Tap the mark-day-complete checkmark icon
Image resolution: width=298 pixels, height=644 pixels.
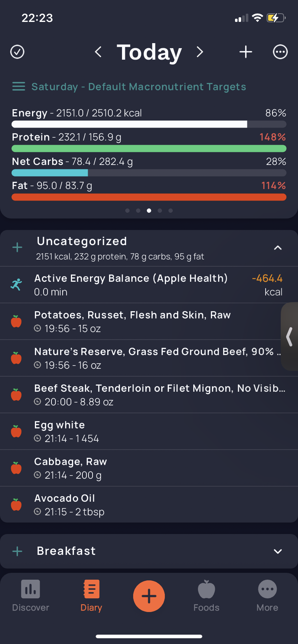17,52
